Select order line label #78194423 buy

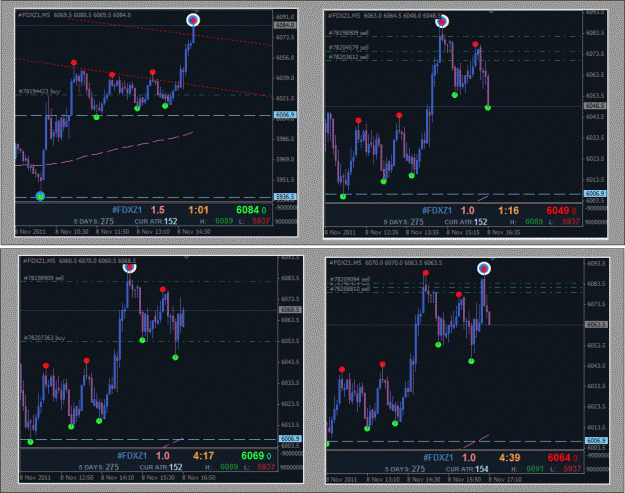pos(39,92)
